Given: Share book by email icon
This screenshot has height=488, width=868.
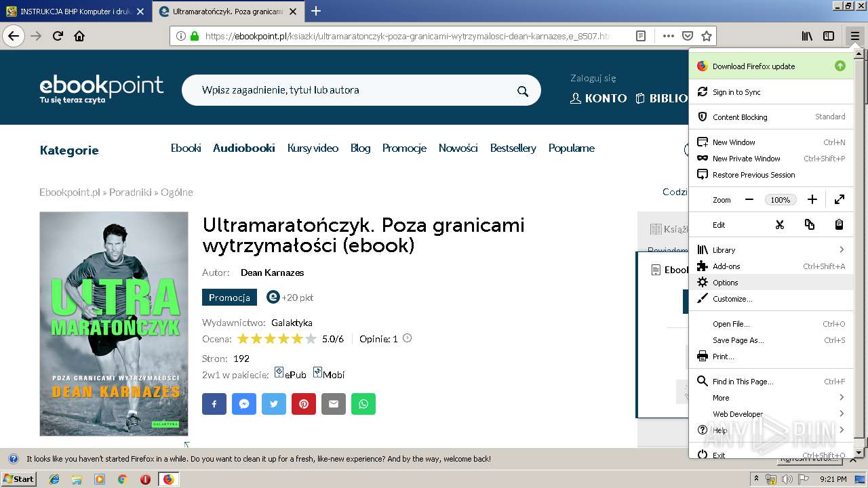Looking at the screenshot, I should click(x=334, y=404).
